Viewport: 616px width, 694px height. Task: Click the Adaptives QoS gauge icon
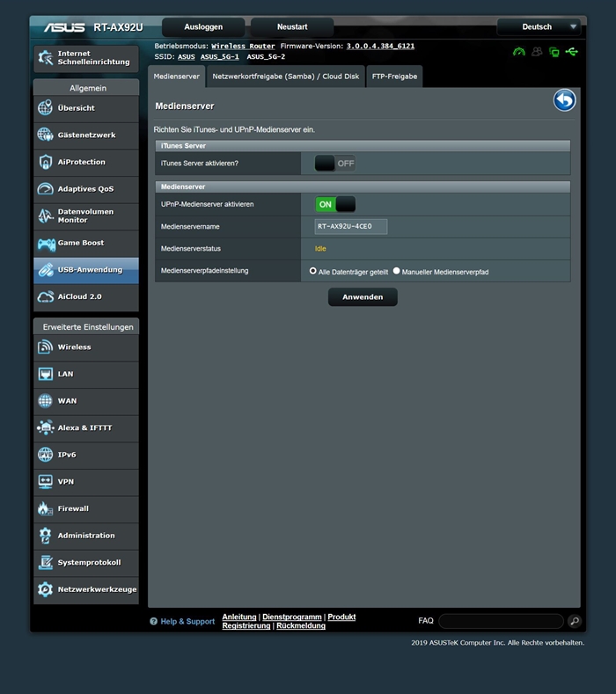(x=45, y=188)
